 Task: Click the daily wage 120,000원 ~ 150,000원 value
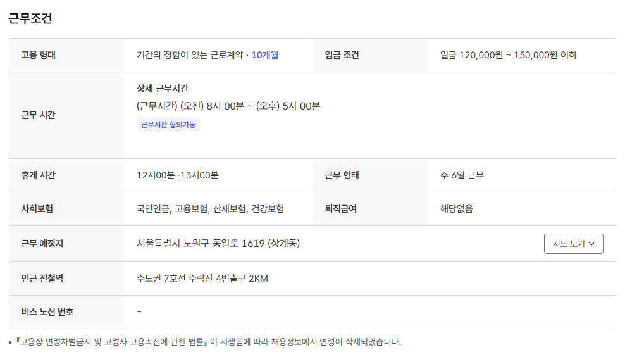pos(508,55)
